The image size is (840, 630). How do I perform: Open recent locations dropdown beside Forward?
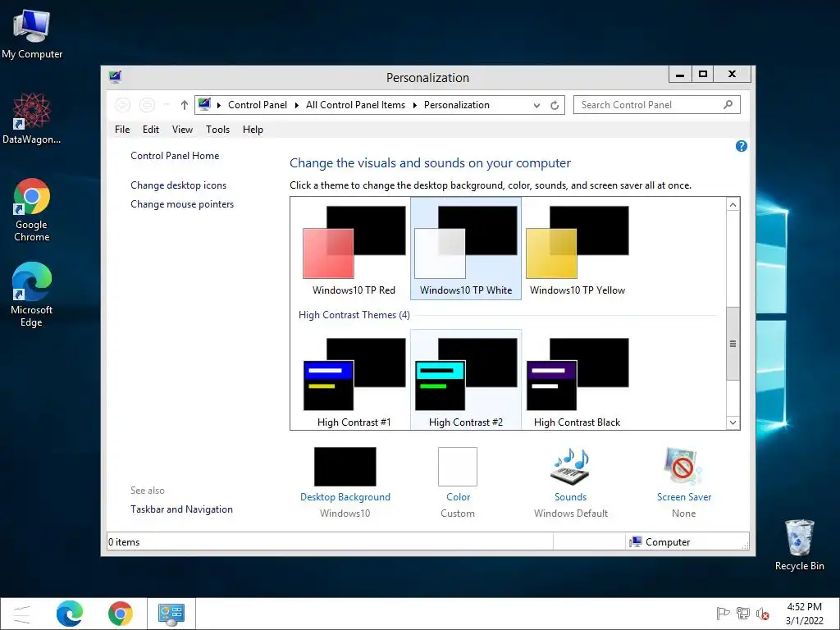(x=167, y=105)
